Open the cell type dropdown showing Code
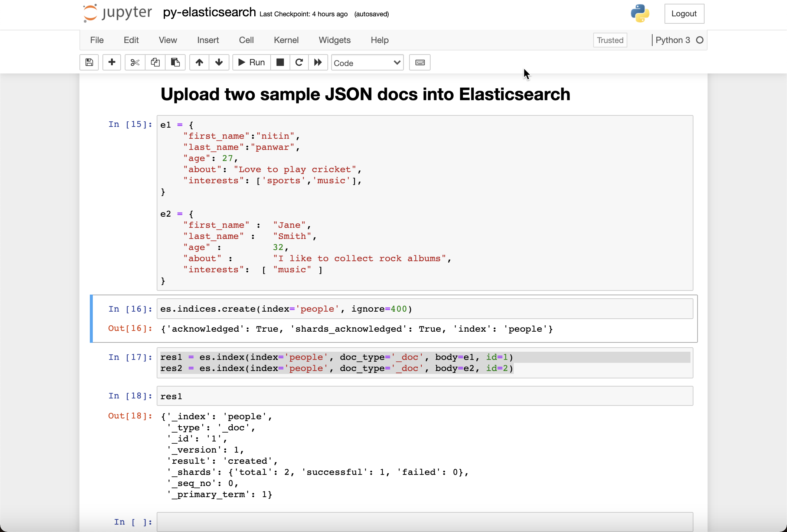The image size is (787, 532). coord(367,62)
